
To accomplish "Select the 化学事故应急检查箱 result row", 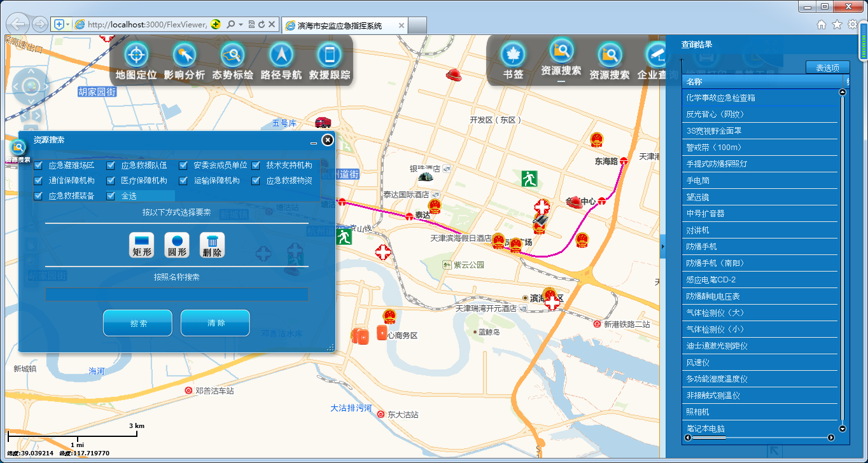I will [760, 98].
